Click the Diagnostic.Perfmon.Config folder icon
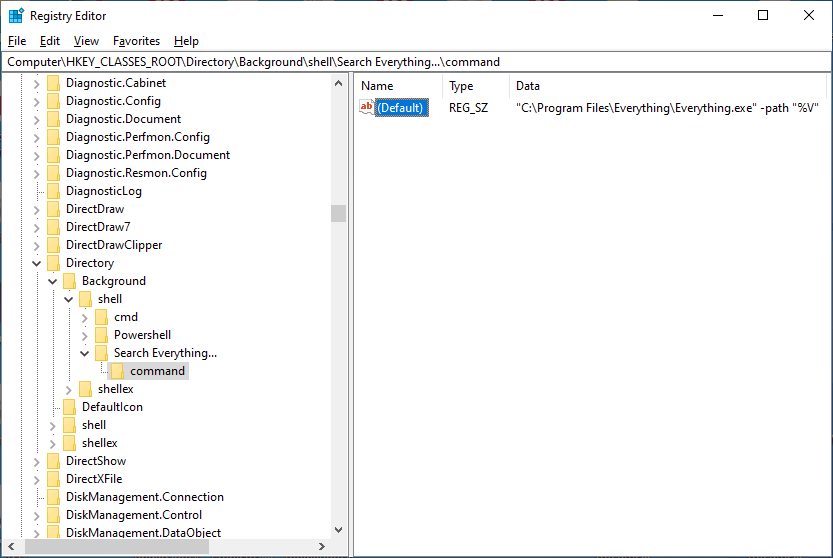This screenshot has height=558, width=833. coord(53,137)
